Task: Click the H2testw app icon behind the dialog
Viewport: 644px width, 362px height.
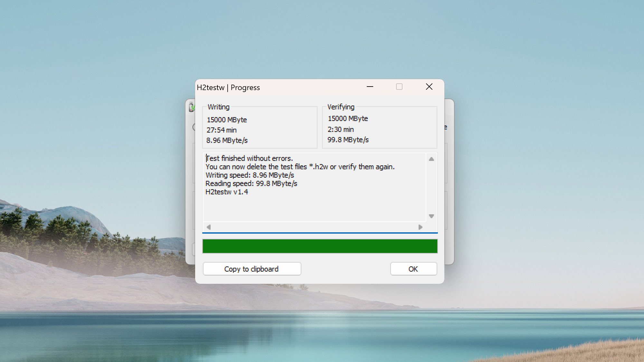Action: (x=192, y=107)
